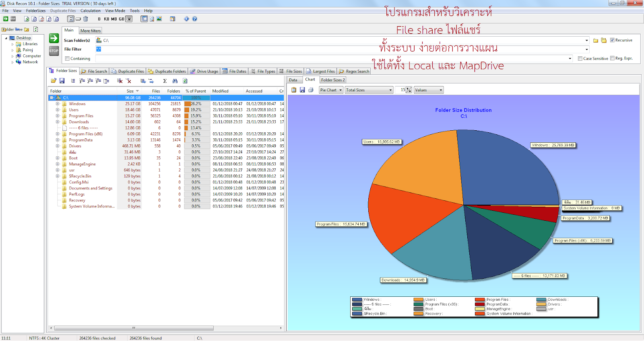Set size units to KB

click(x=107, y=19)
